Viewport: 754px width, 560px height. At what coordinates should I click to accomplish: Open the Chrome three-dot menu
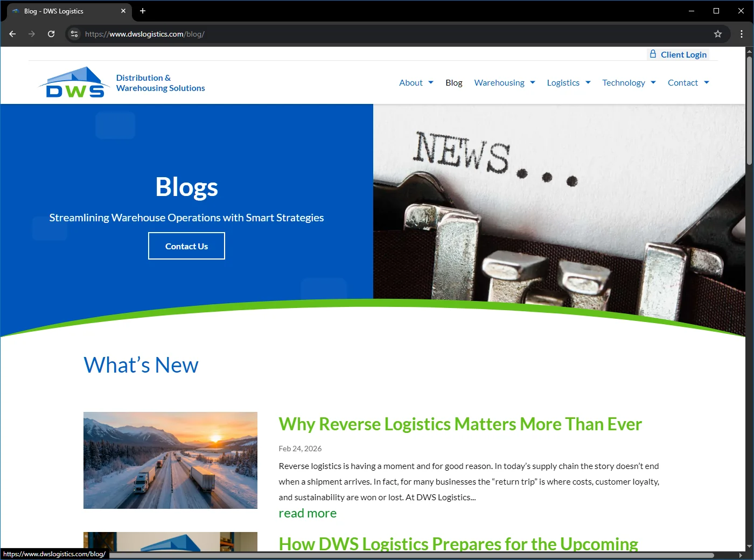click(x=742, y=34)
